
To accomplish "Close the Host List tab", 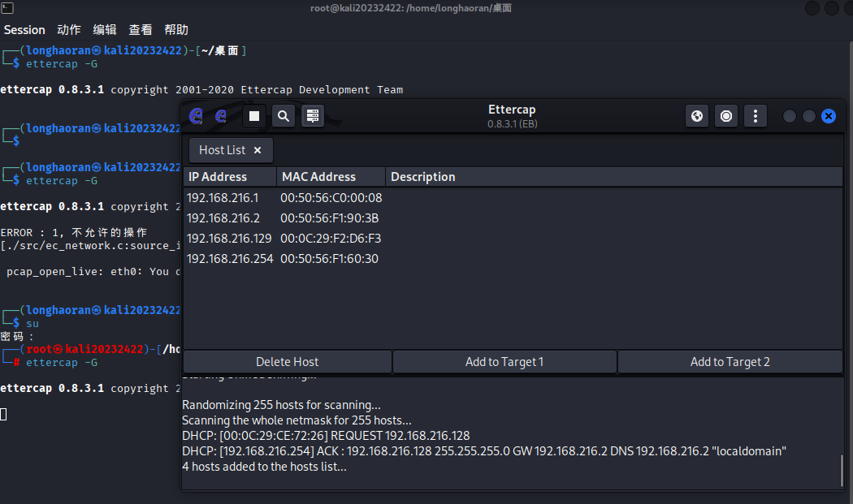I will (x=258, y=150).
